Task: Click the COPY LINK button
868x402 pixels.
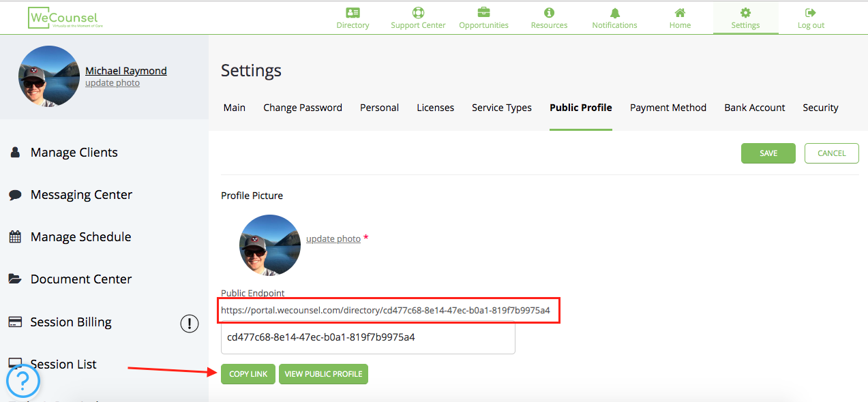Action: point(248,374)
